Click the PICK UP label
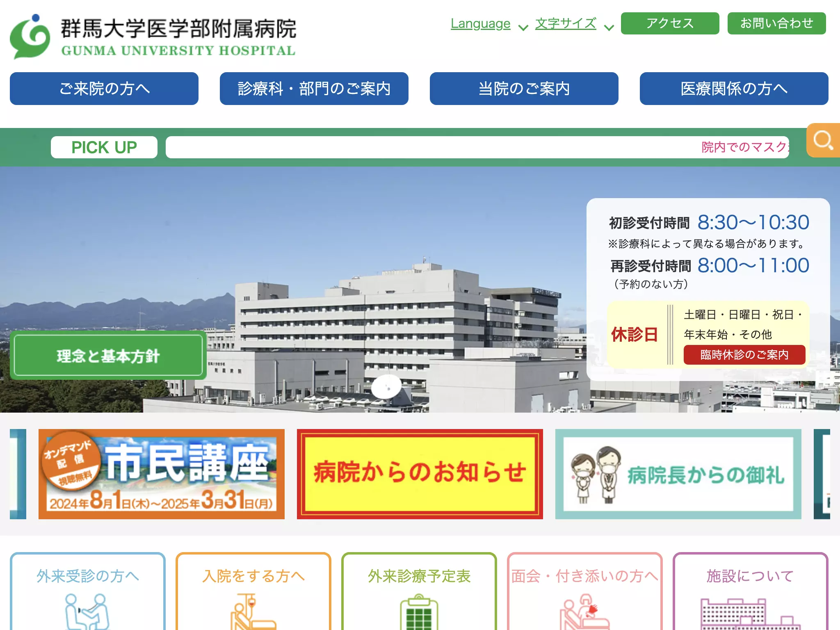The width and height of the screenshot is (840, 630). coord(104,147)
